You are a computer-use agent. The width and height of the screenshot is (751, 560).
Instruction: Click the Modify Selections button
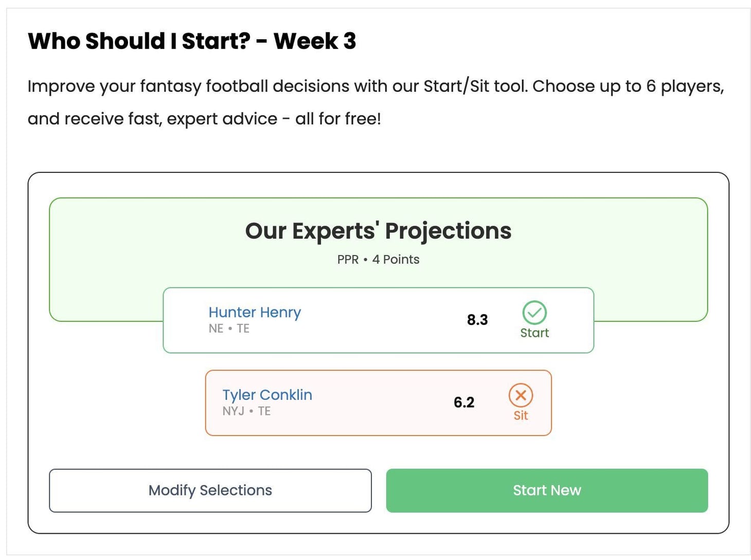pos(210,490)
